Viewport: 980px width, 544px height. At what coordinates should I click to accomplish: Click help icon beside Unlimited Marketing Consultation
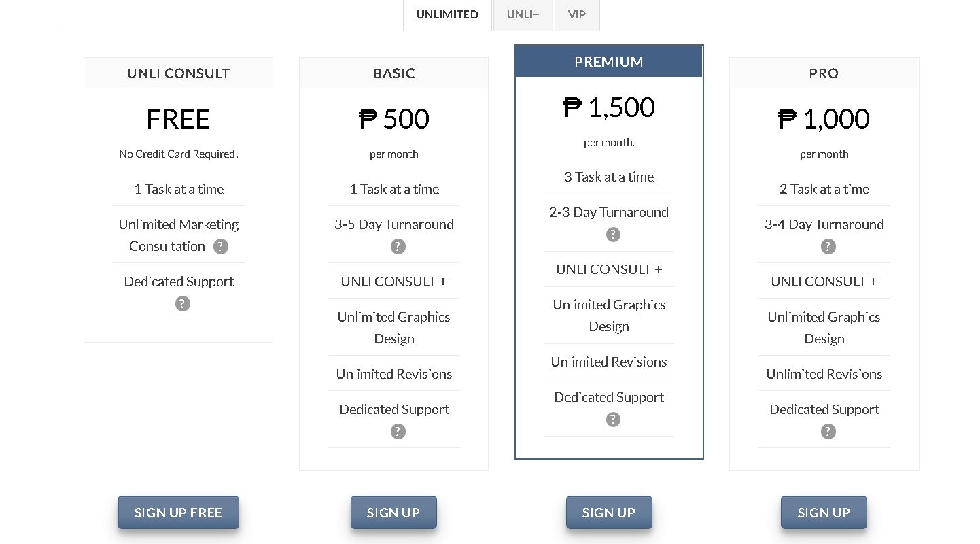coord(220,246)
